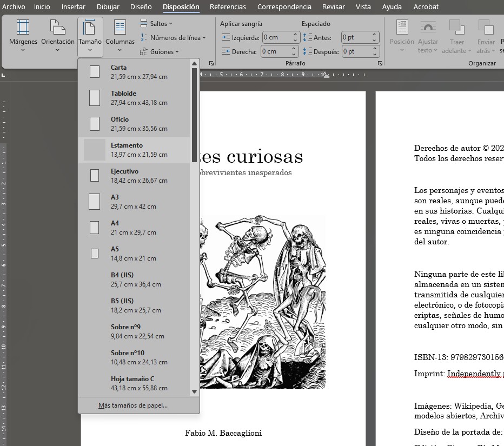Viewport: 504px width, 446px height.
Task: Expand the Saltos breaks dropdown
Action: (x=156, y=24)
